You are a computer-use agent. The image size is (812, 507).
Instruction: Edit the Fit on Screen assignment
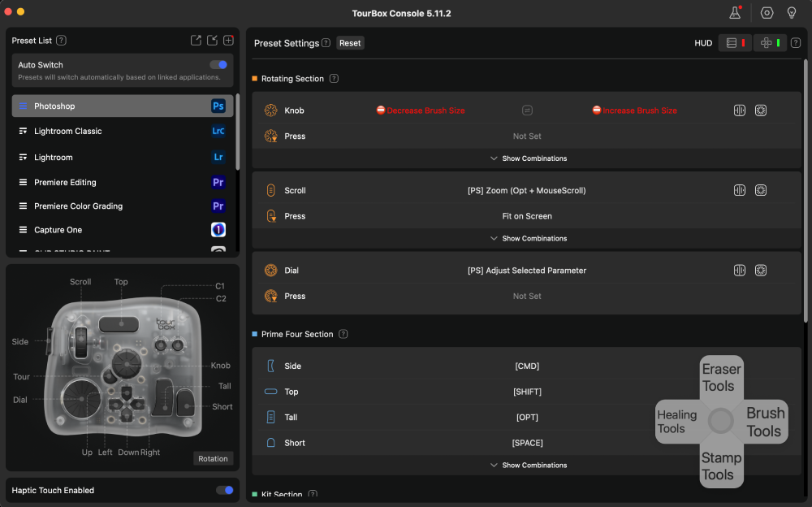click(527, 216)
